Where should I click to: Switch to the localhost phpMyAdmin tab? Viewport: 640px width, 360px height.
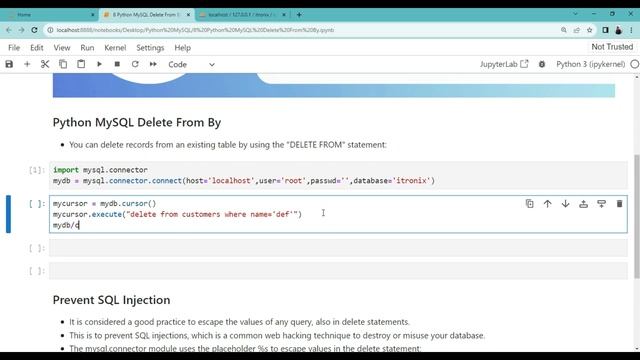click(x=242, y=15)
